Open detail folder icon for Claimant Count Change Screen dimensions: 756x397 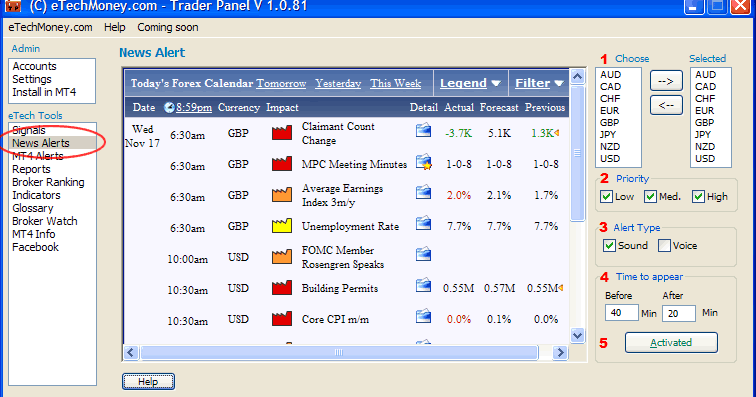[x=423, y=130]
